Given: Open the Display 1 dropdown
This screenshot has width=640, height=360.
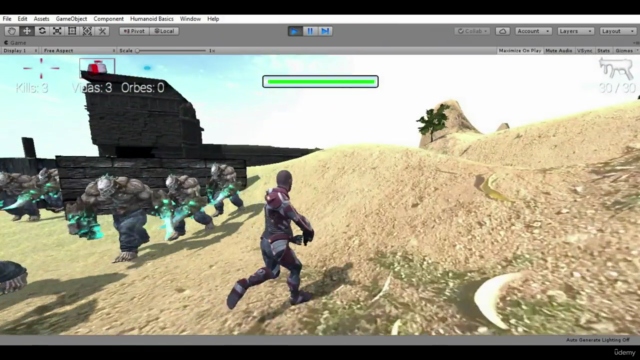Looking at the screenshot, I should coord(20,51).
